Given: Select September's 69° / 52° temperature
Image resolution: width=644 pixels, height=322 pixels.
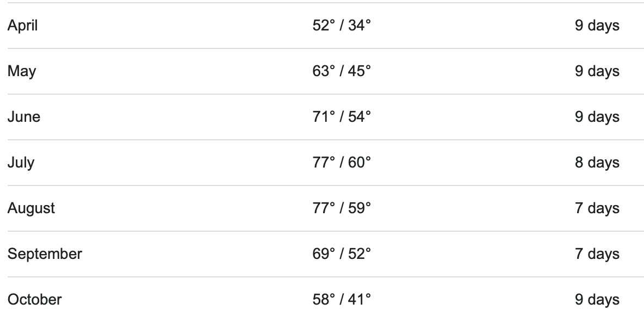Looking at the screenshot, I should (x=342, y=254).
